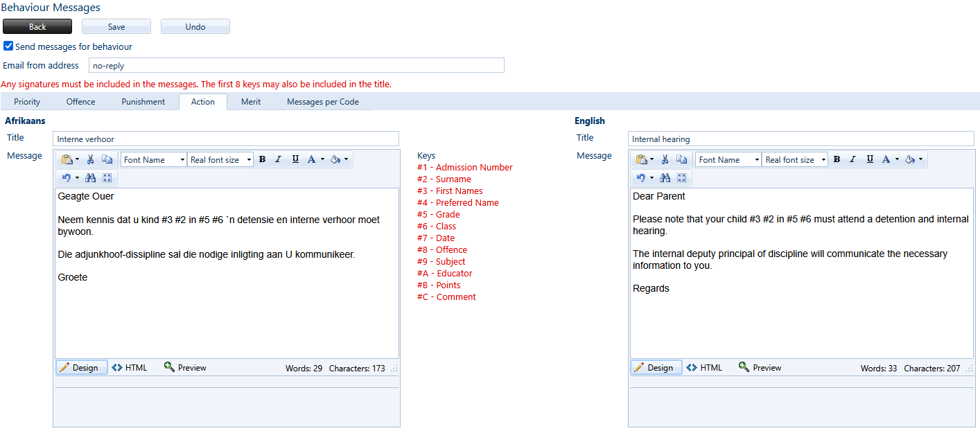
Task: Click key '#8 - Offence'
Action: click(442, 250)
